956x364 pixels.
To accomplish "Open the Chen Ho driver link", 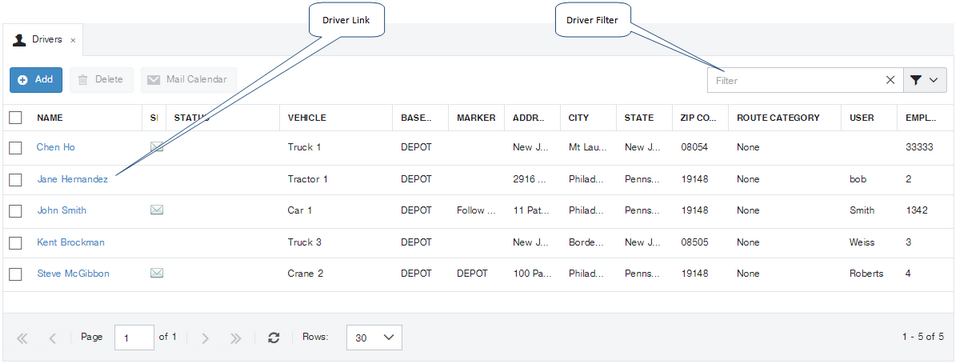I will pos(56,147).
